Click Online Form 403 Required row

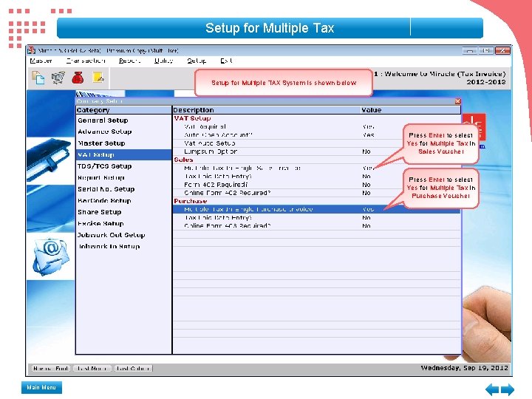click(316, 225)
